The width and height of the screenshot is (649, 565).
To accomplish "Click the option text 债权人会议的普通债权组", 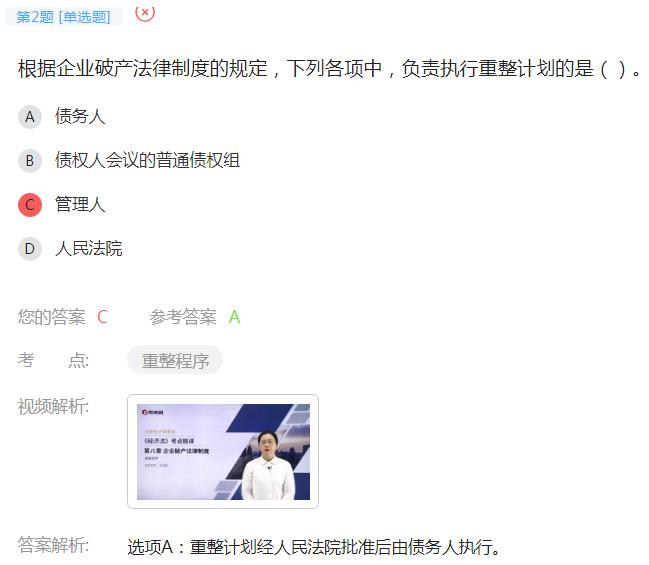I will [x=147, y=160].
